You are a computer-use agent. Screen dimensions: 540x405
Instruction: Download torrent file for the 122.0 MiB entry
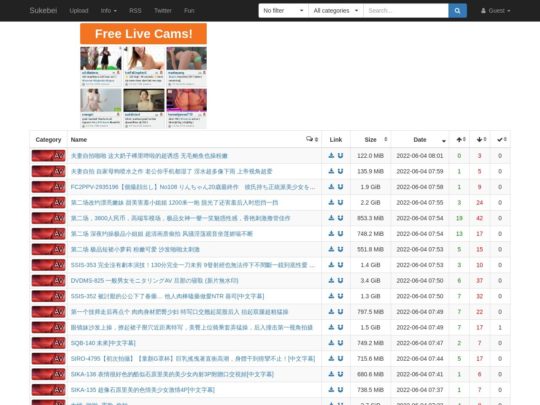point(331,155)
